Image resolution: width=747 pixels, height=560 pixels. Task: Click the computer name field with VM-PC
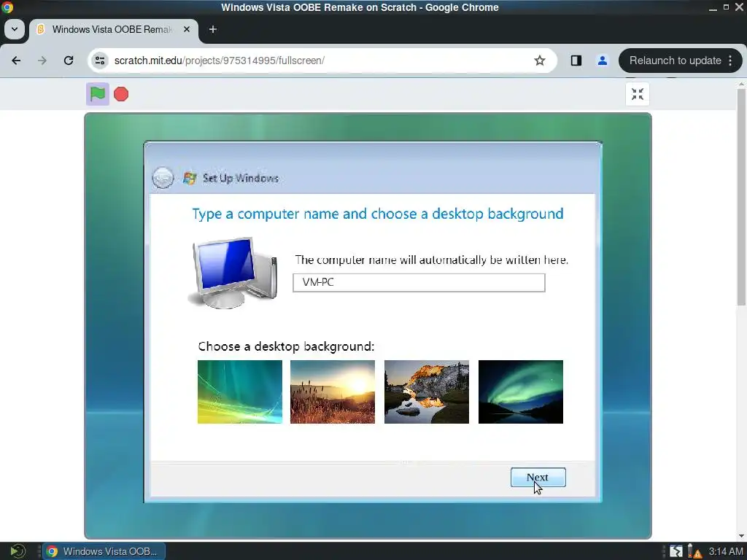(x=419, y=282)
